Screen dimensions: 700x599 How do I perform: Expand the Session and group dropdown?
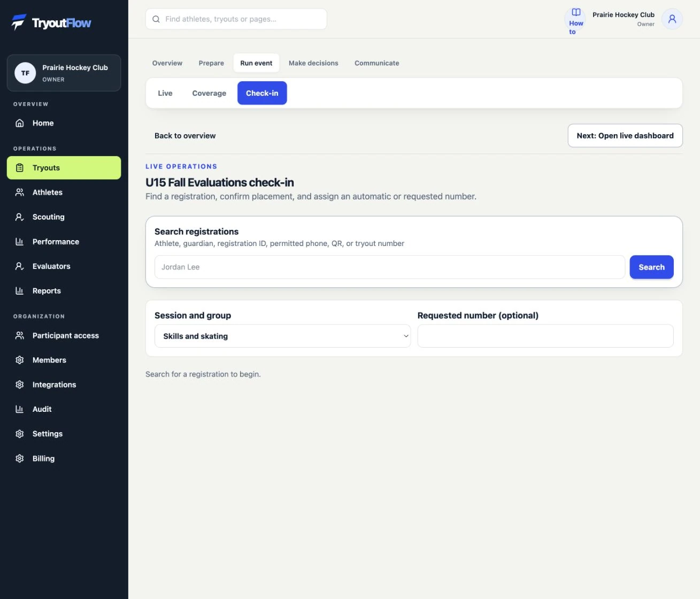click(282, 336)
